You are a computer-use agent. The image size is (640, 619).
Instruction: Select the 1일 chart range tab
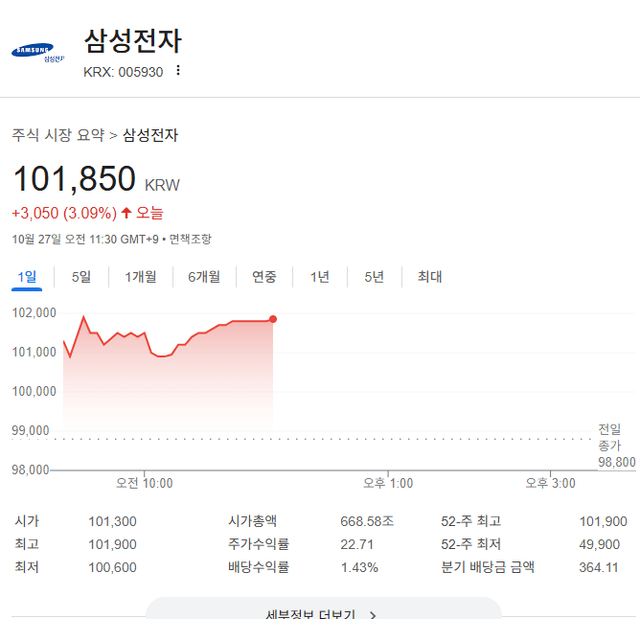coord(27,277)
